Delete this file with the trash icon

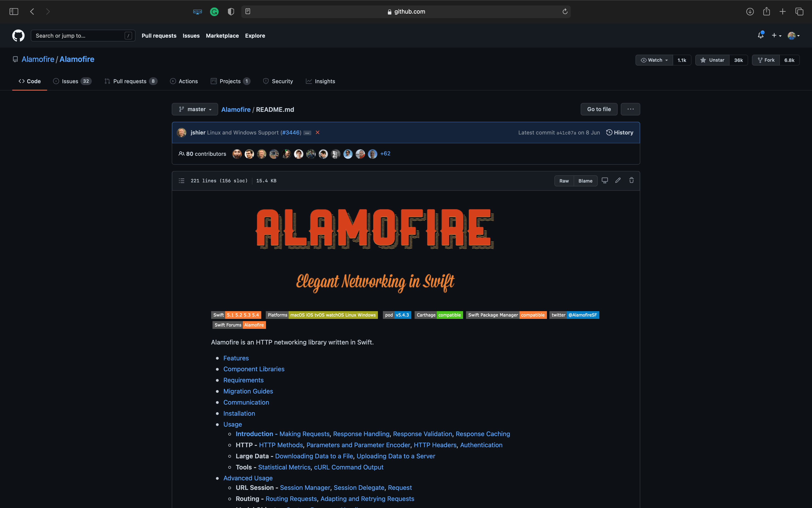[x=631, y=181]
